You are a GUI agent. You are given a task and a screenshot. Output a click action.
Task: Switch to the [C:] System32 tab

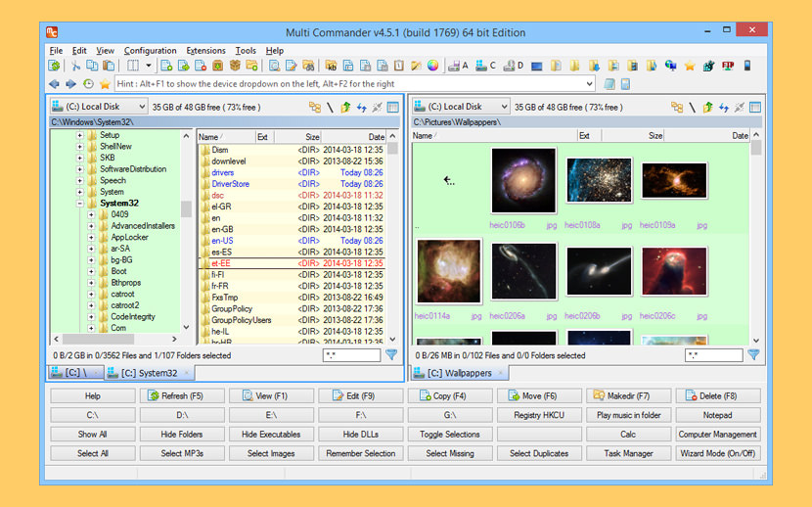point(150,372)
